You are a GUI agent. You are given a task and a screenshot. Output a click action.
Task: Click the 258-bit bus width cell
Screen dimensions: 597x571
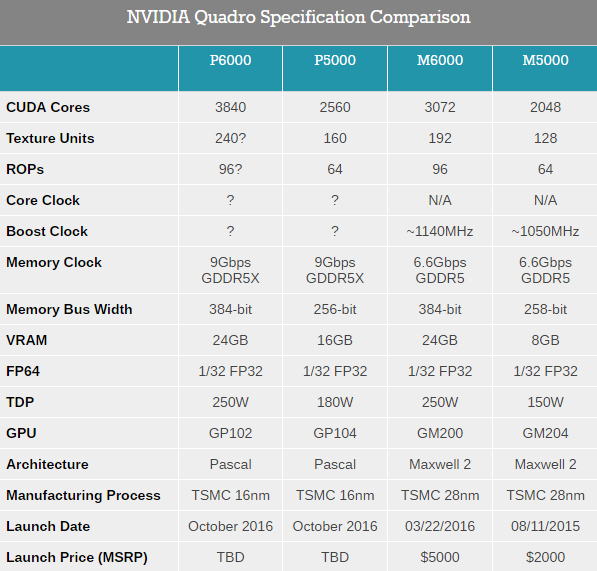tap(545, 309)
